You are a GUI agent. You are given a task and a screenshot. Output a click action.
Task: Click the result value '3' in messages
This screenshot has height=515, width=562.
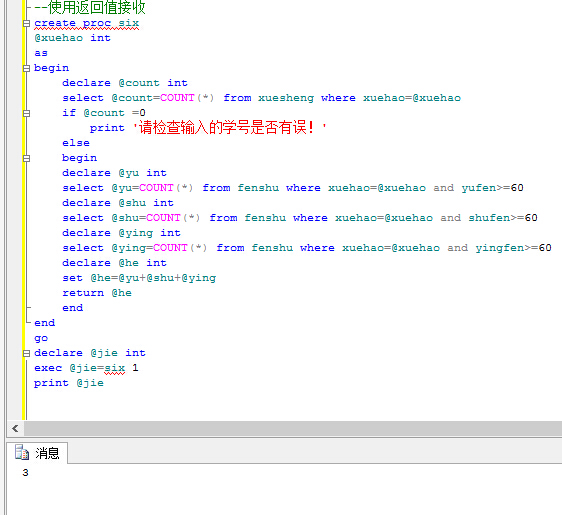pyautogui.click(x=25, y=473)
